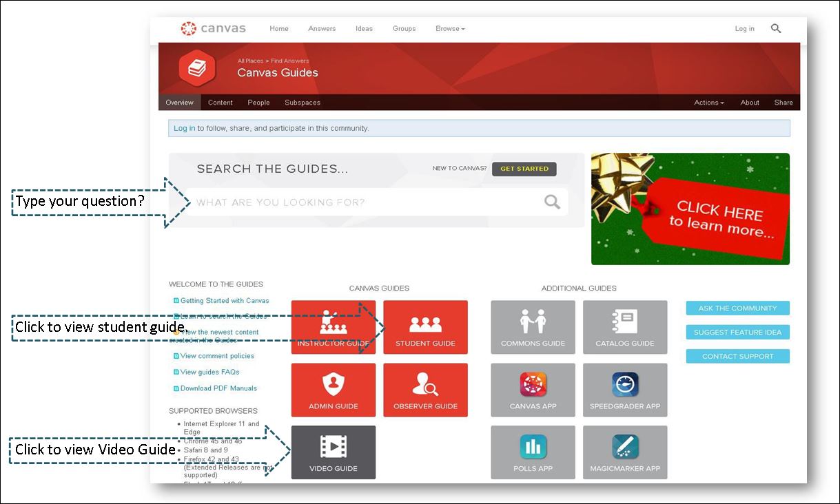
Task: Click the 'What are you looking for' search field
Action: [376, 202]
